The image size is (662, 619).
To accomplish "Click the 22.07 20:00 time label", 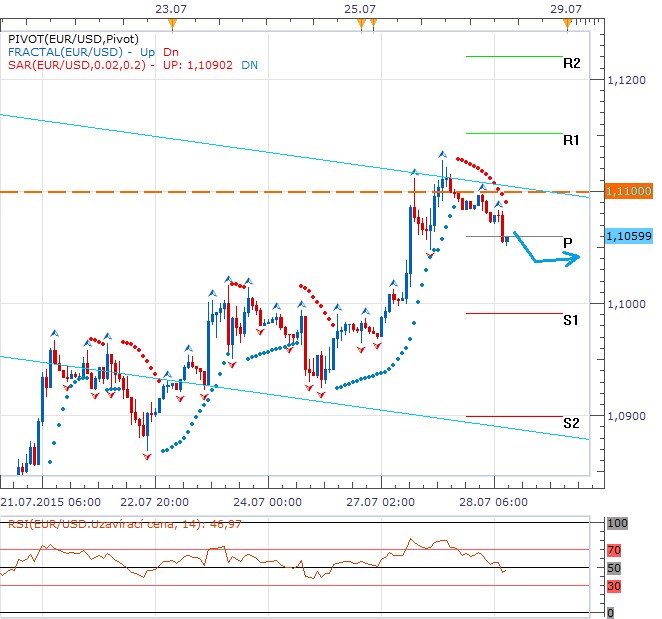I will (155, 502).
